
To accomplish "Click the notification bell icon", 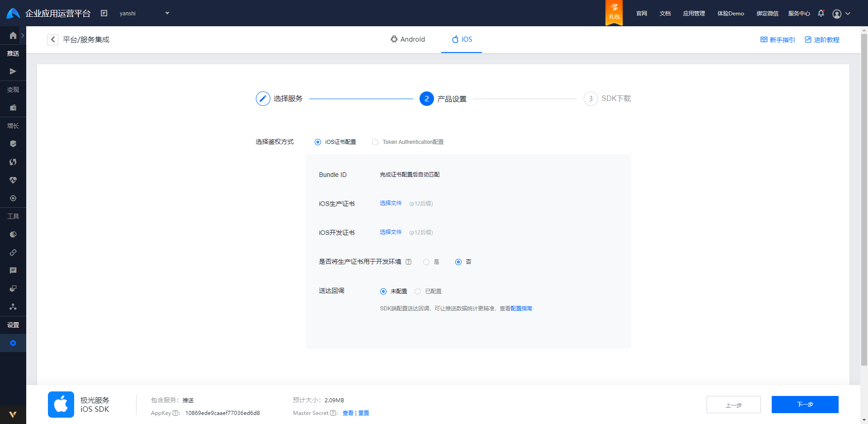I will click(821, 13).
